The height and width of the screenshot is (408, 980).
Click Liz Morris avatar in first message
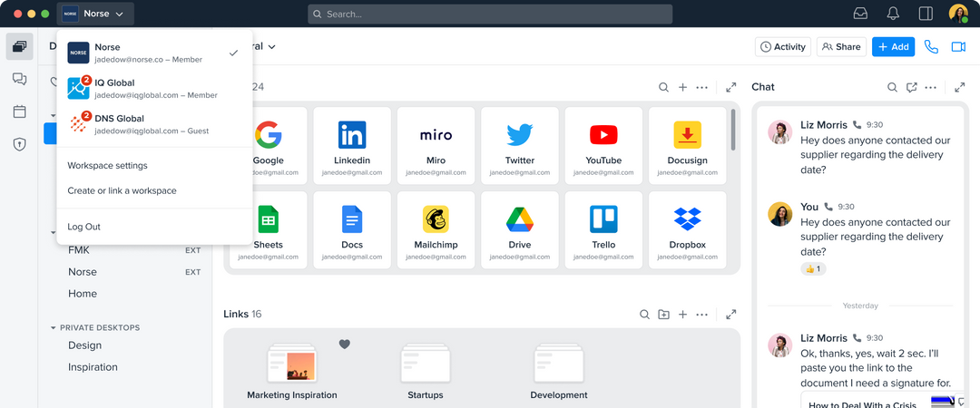[x=780, y=132]
